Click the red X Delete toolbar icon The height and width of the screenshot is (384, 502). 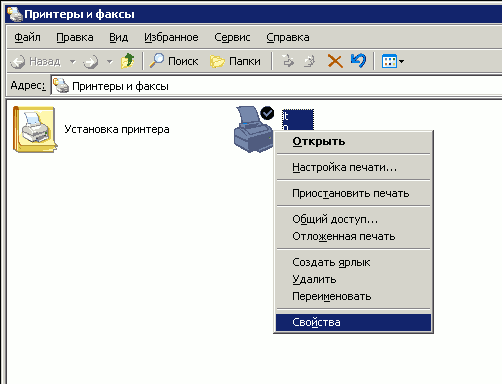coord(335,61)
